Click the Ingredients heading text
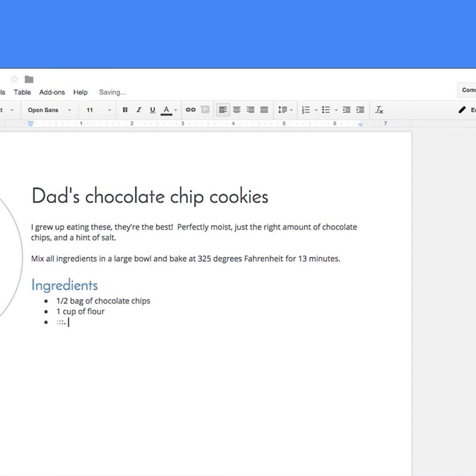 pos(64,285)
